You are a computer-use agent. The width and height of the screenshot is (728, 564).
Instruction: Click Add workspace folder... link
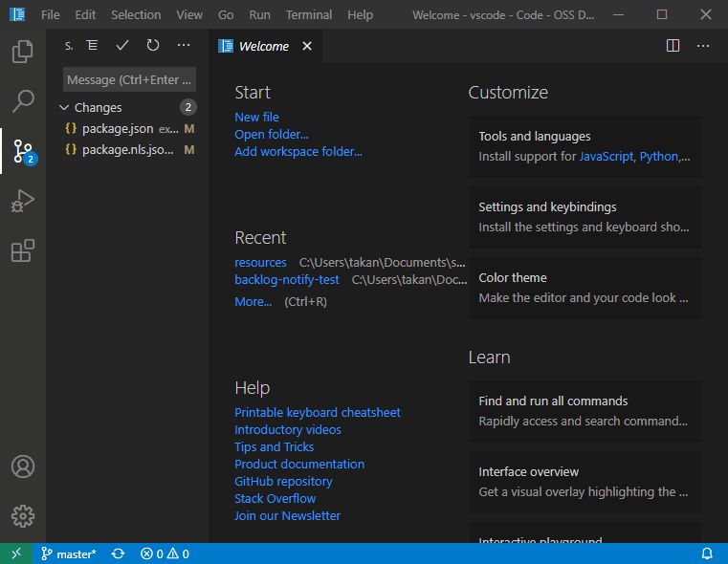298,152
